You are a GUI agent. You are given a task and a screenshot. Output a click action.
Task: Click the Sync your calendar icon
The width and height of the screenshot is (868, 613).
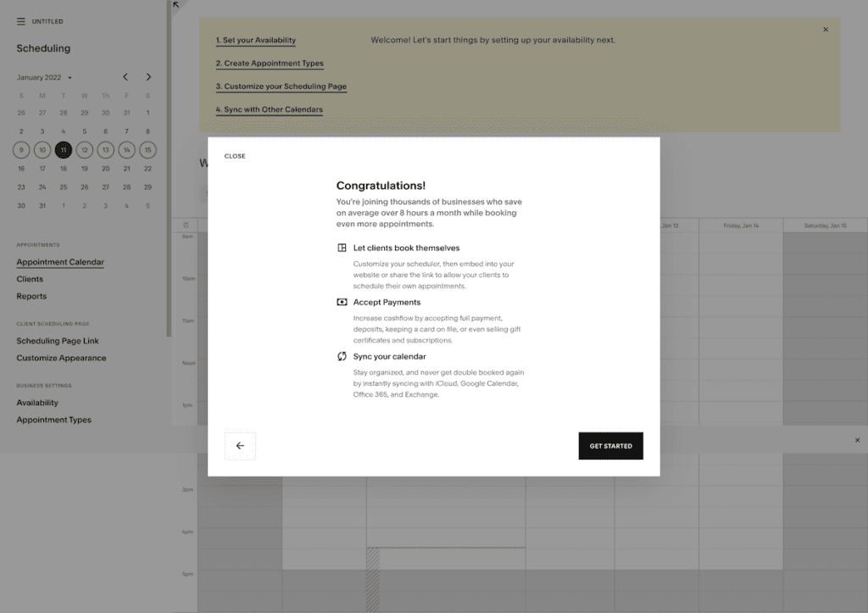[x=342, y=357]
